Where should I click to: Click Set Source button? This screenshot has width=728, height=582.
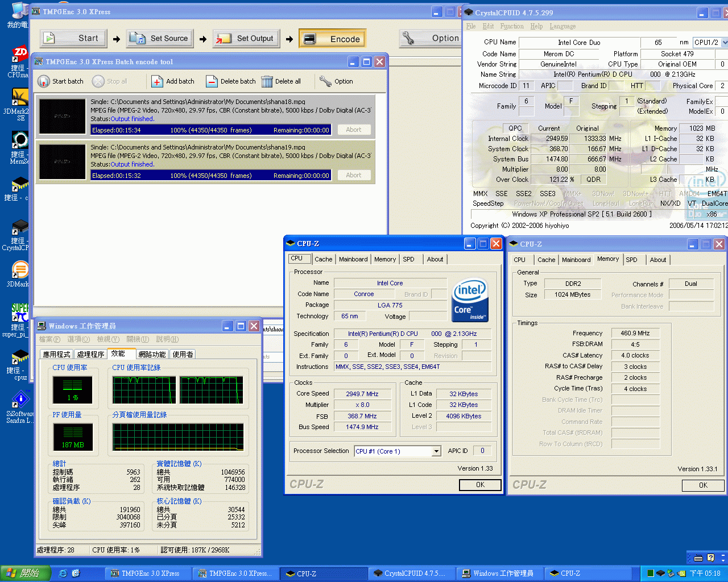(x=160, y=38)
